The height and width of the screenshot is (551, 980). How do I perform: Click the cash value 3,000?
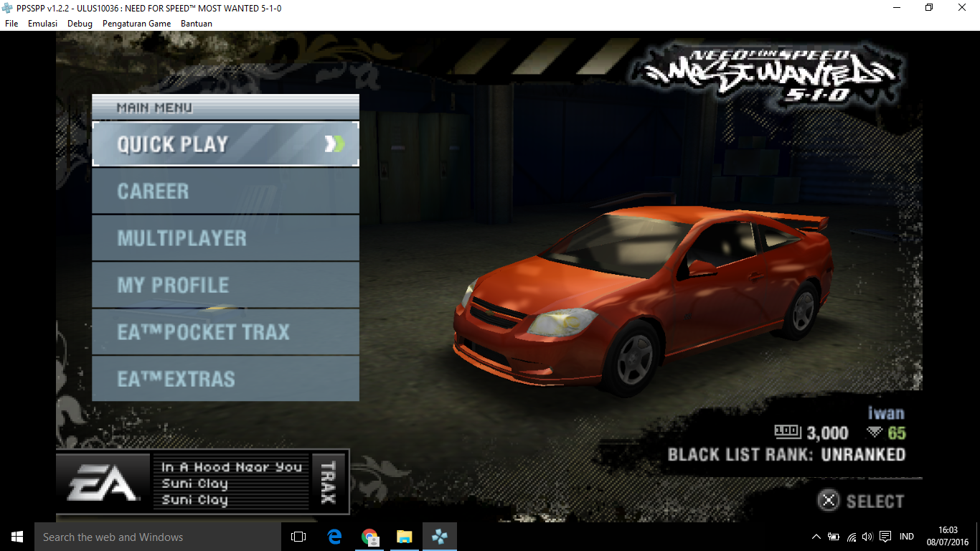point(827,433)
